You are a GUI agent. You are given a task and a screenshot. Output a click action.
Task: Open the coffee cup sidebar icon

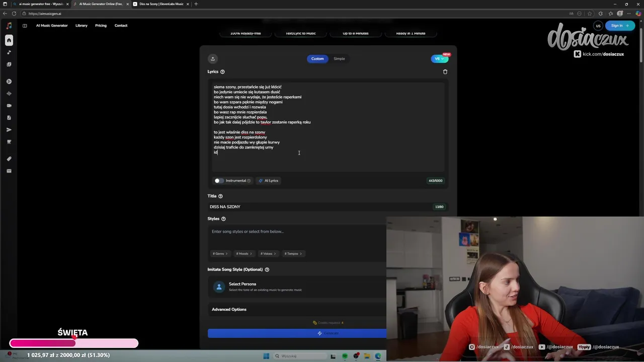click(x=9, y=142)
